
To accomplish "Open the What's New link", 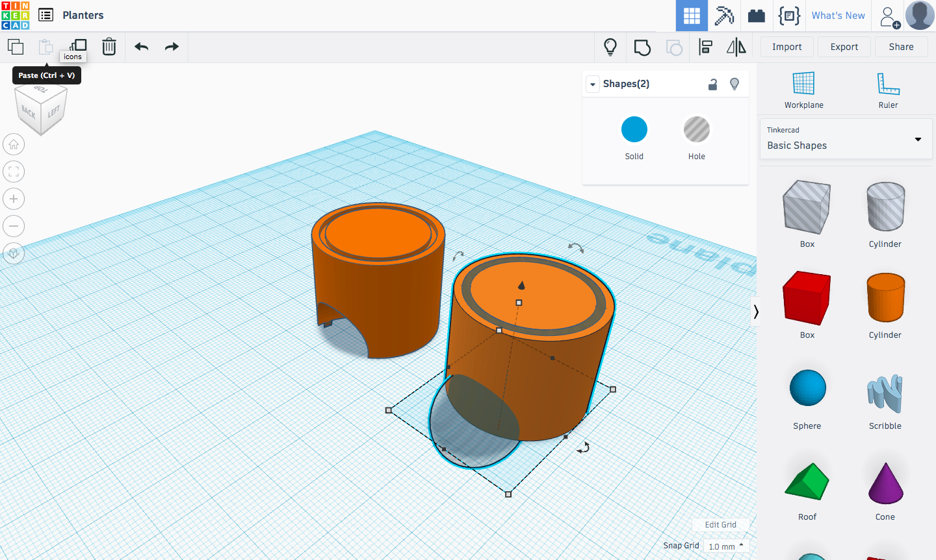I will point(838,16).
